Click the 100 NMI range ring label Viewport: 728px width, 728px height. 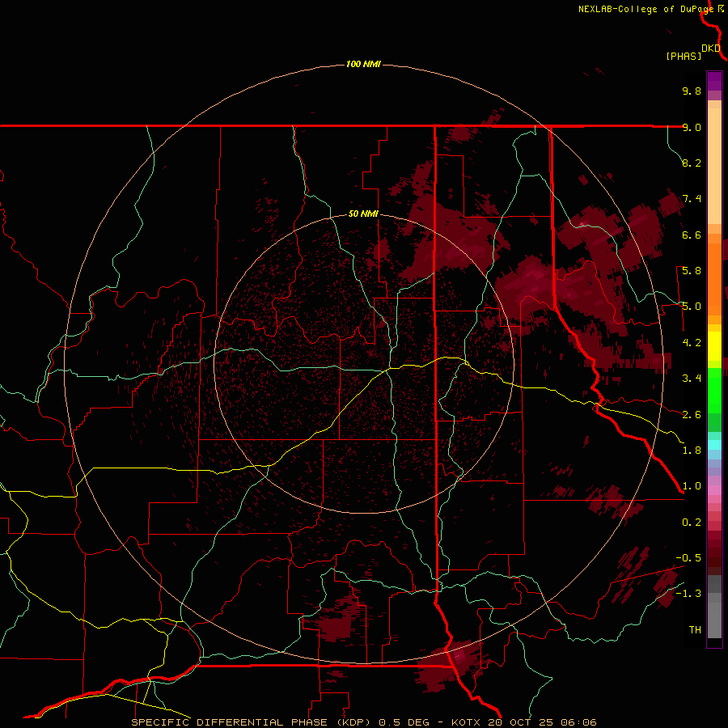click(x=363, y=64)
